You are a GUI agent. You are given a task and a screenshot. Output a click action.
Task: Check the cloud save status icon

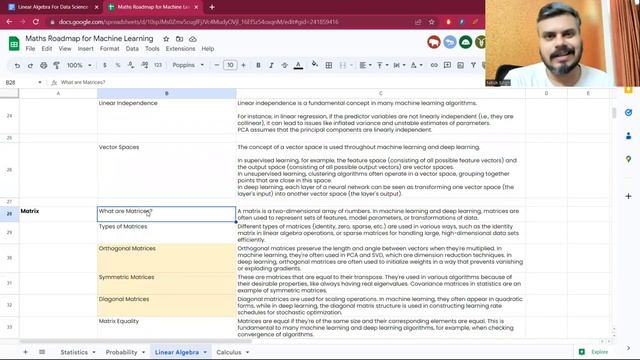point(193,39)
